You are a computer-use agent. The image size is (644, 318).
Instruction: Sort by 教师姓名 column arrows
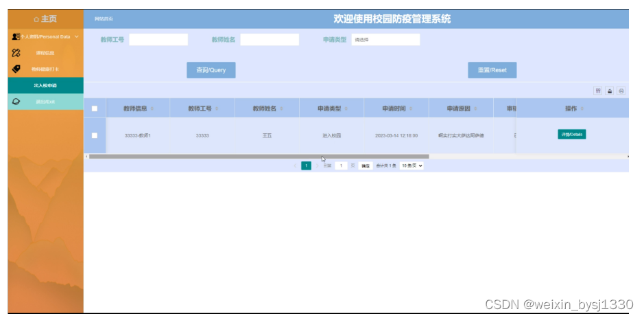(281, 109)
